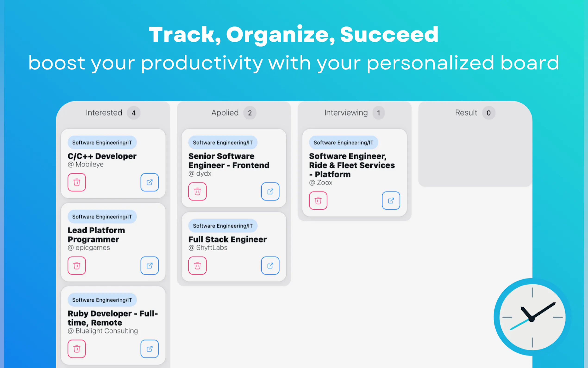The height and width of the screenshot is (368, 588).
Task: Delete the C/C++ Developer job card
Action: pyautogui.click(x=77, y=182)
